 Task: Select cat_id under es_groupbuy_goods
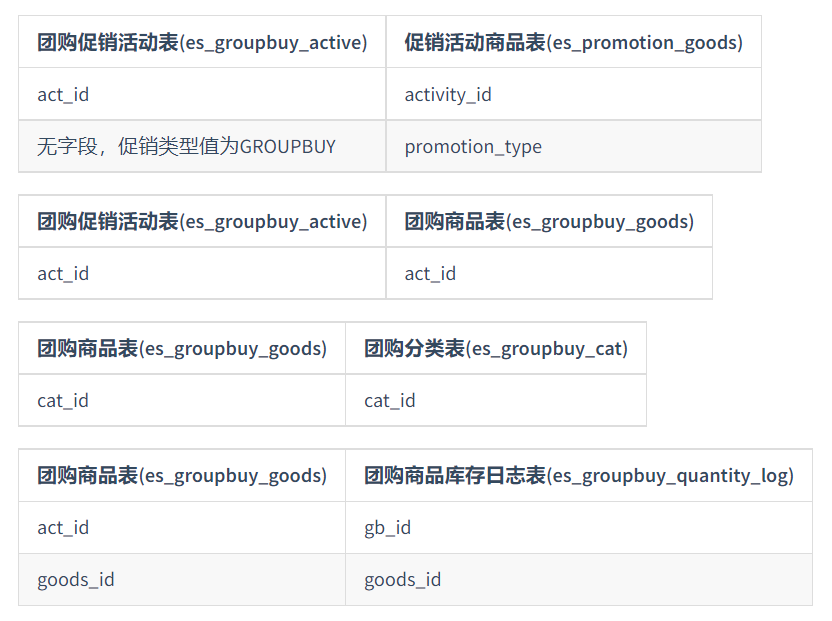coord(182,400)
